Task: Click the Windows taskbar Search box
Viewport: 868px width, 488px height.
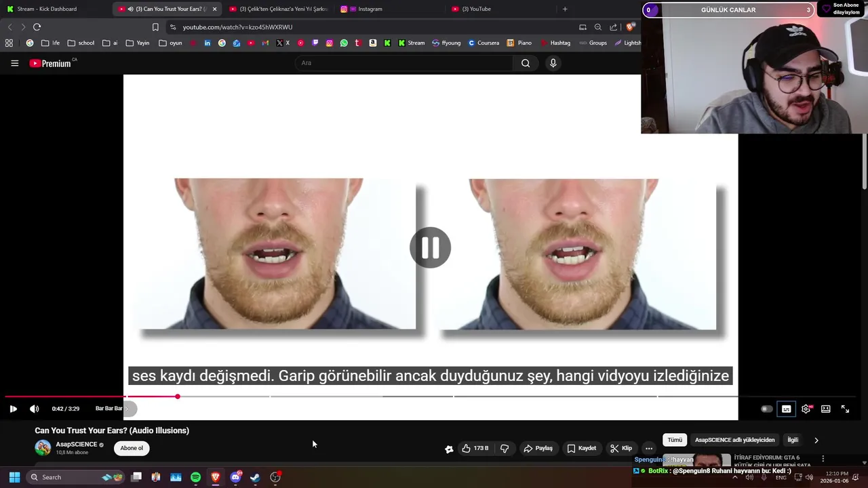Action: tap(75, 477)
